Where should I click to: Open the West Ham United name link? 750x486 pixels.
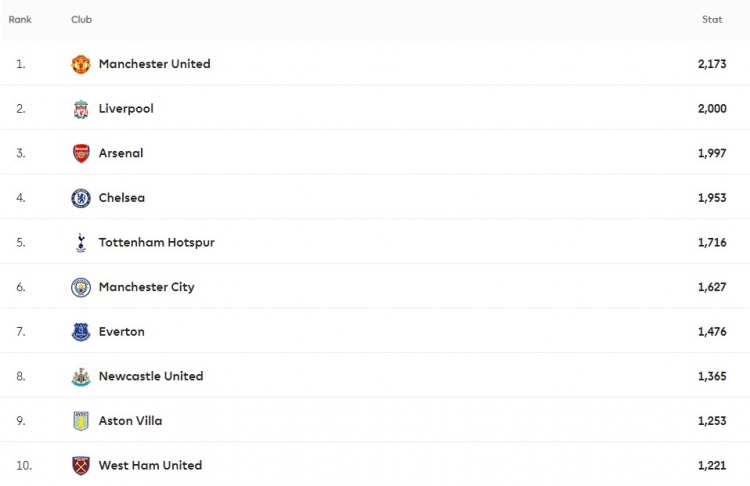click(x=150, y=465)
